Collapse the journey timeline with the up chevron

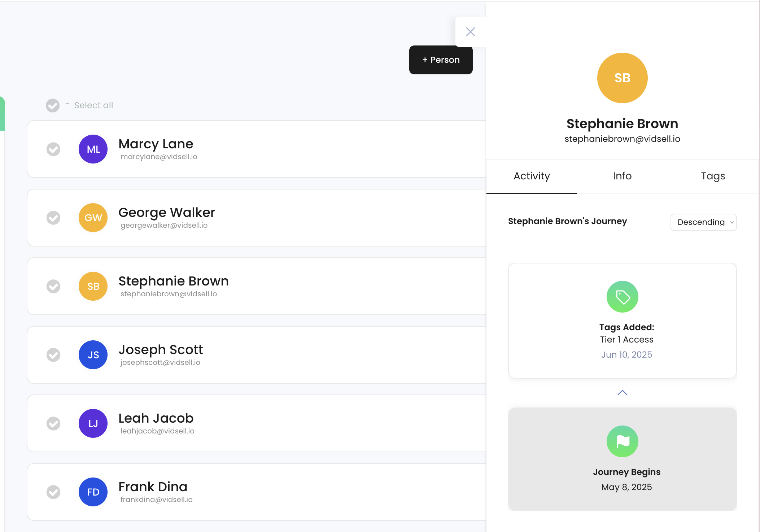tap(622, 392)
